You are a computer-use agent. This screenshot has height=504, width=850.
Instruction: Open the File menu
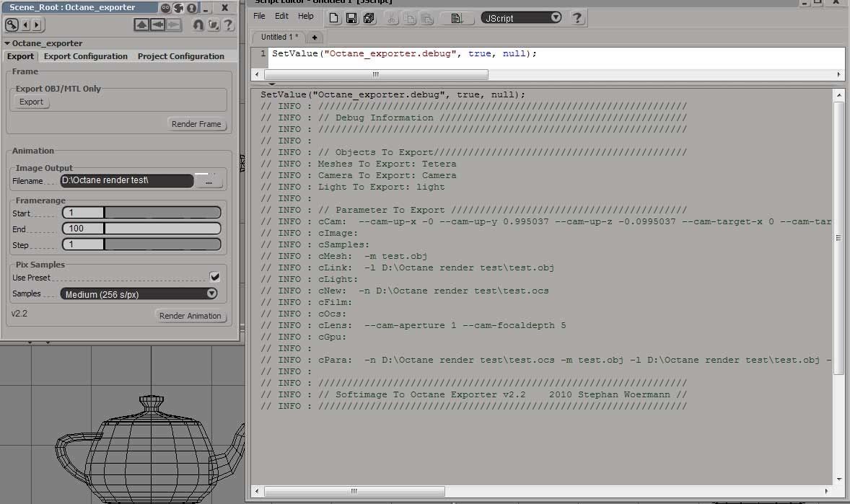tap(259, 17)
